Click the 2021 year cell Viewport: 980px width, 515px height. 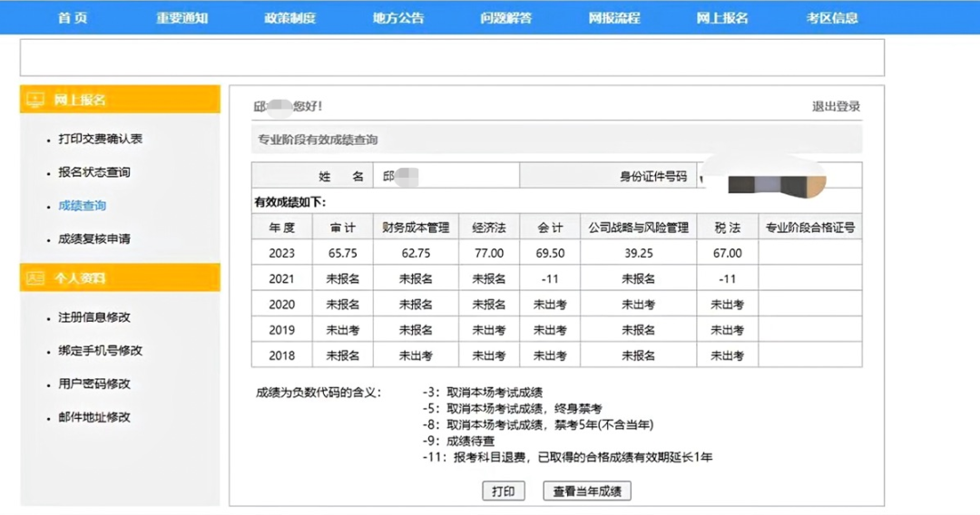[x=282, y=278]
